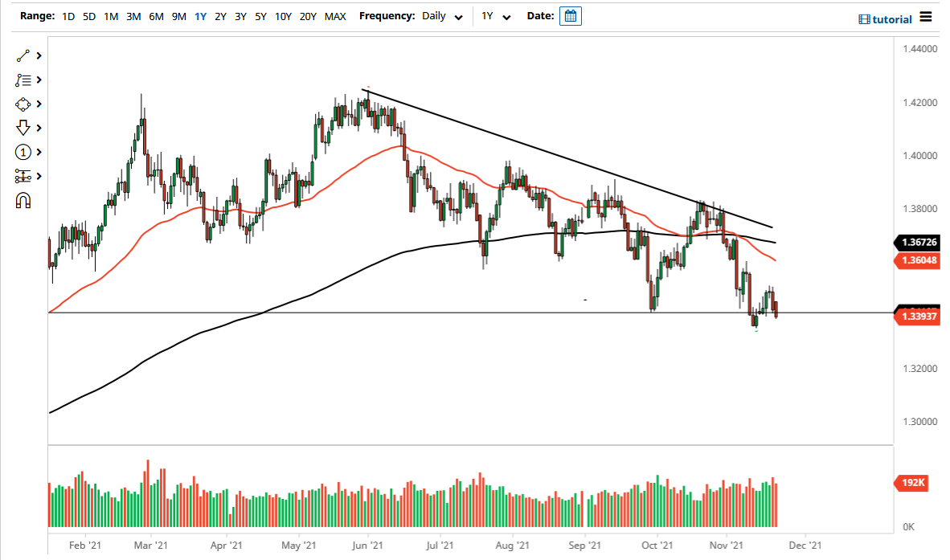Switch the range to 3M
This screenshot has height=560, width=950.
pos(133,15)
